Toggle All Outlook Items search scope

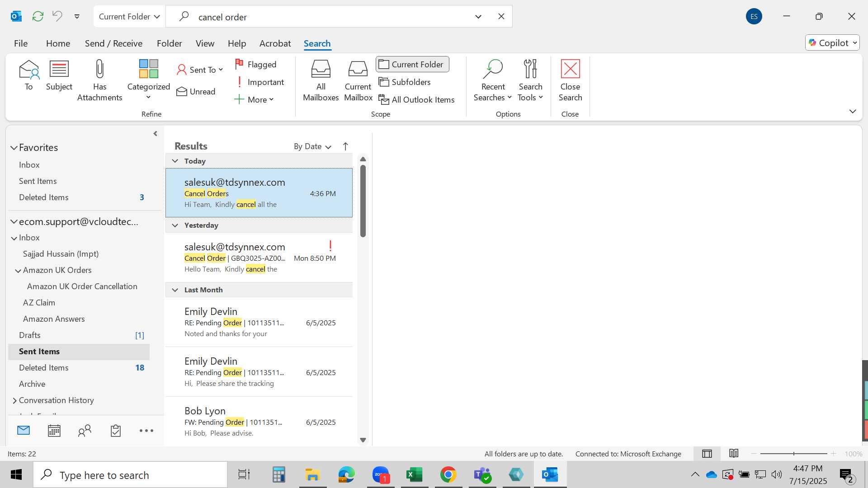[416, 99]
